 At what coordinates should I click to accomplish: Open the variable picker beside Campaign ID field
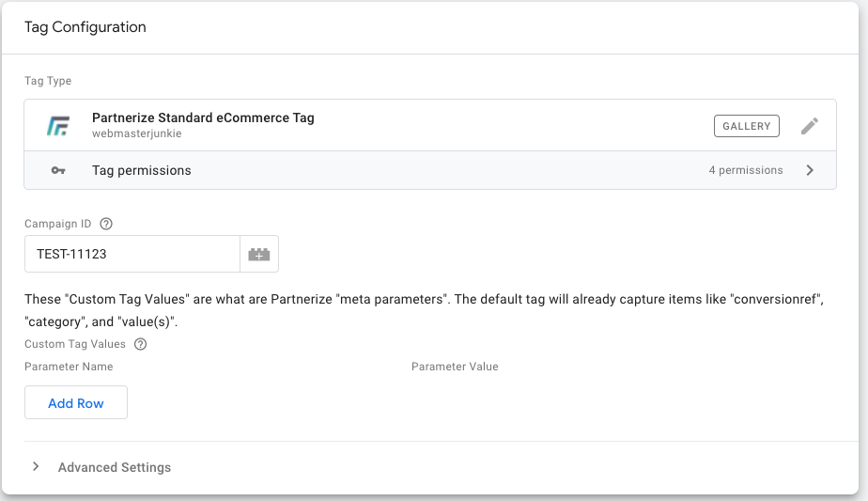[x=259, y=254]
